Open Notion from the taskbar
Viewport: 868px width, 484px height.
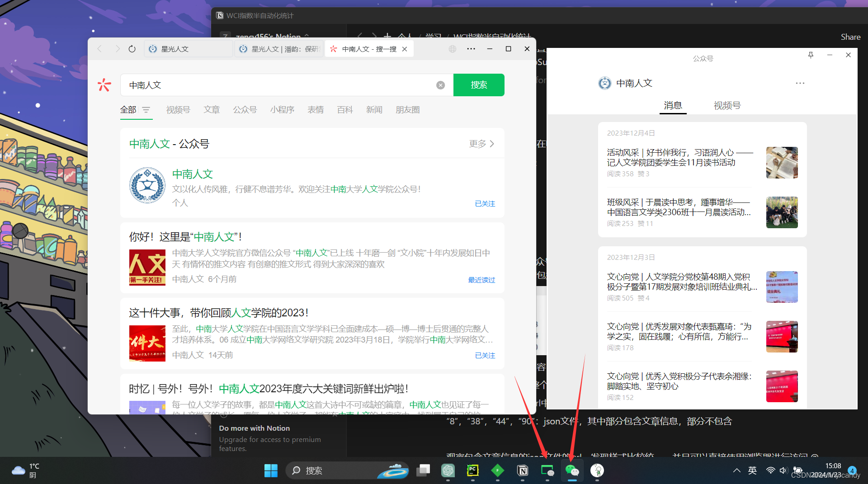pos(523,470)
